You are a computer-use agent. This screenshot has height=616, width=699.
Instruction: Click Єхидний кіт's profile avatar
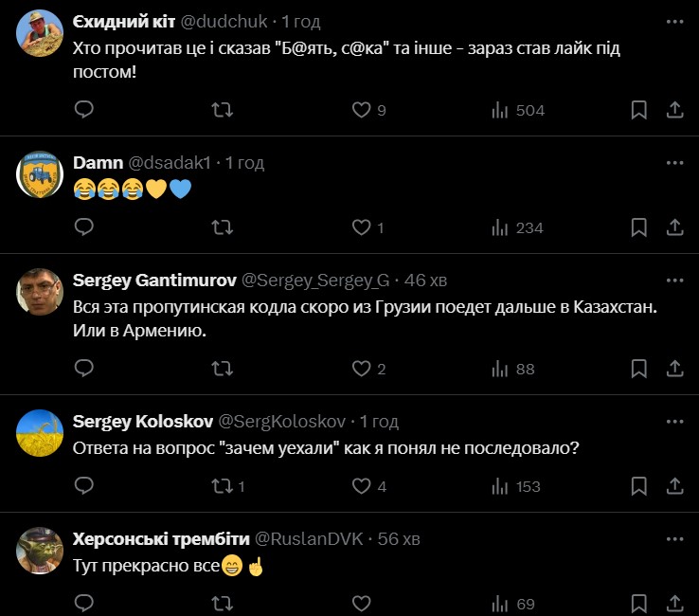click(40, 33)
